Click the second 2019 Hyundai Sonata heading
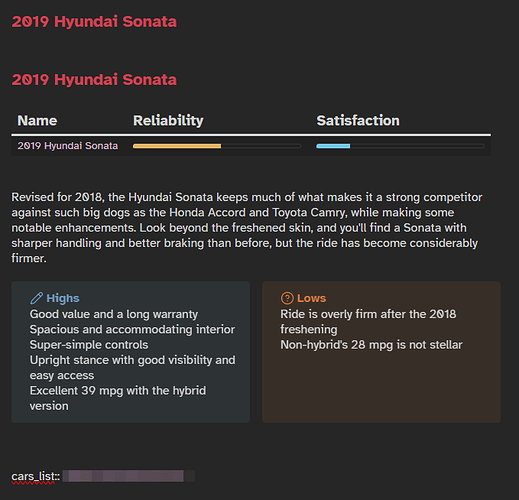Screen dimensions: 519x500 (x=94, y=80)
